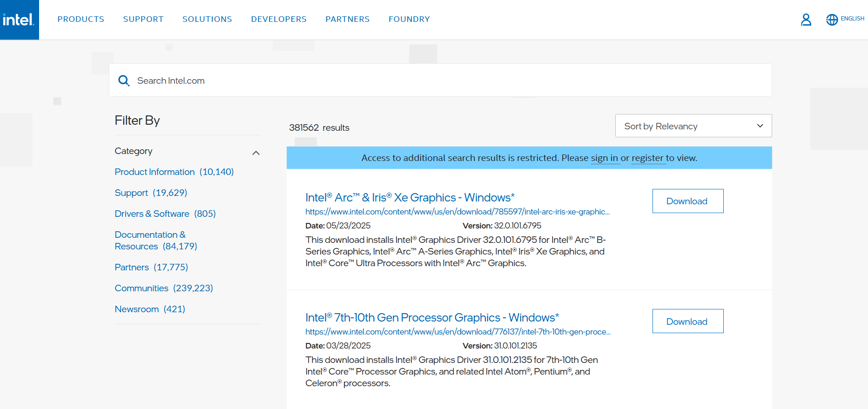The width and height of the screenshot is (868, 409).
Task: Open Intel Arc & Iris Xe Graphics title
Action: click(x=410, y=197)
